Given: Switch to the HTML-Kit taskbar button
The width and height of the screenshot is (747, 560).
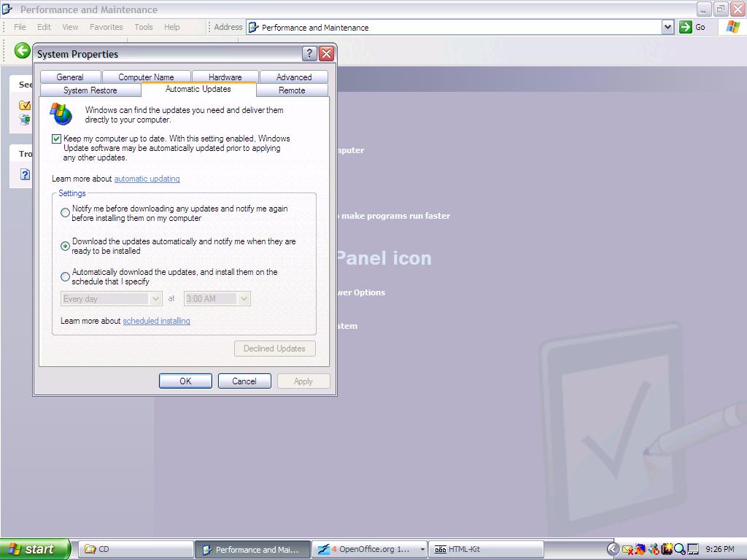Looking at the screenshot, I should 486,550.
